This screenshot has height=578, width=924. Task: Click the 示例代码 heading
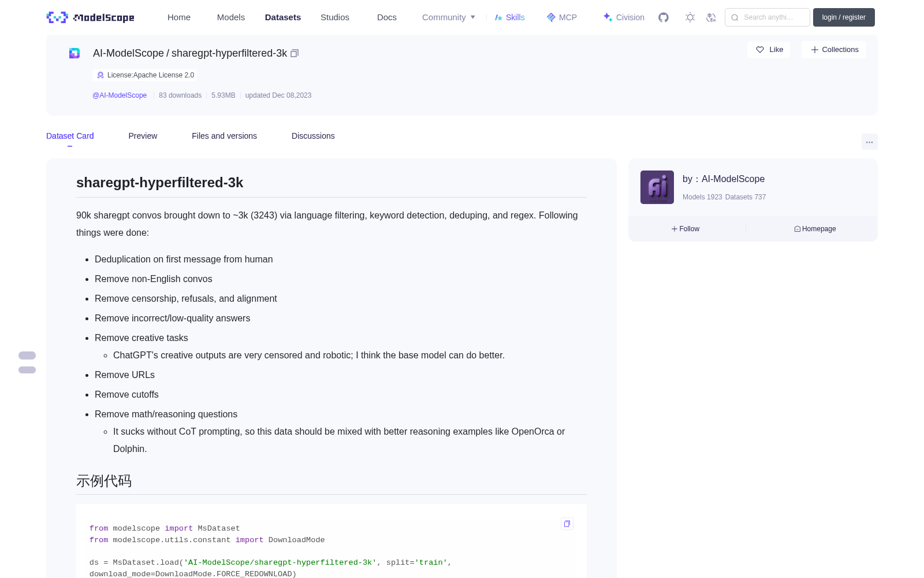(x=104, y=481)
